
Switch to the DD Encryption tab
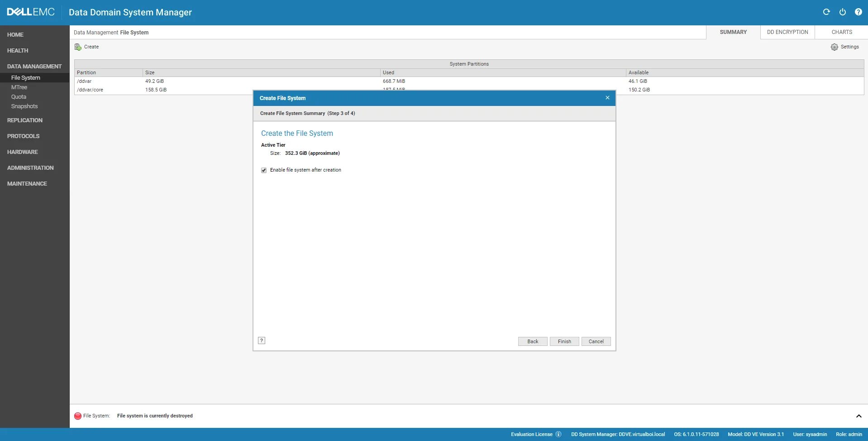coord(787,32)
